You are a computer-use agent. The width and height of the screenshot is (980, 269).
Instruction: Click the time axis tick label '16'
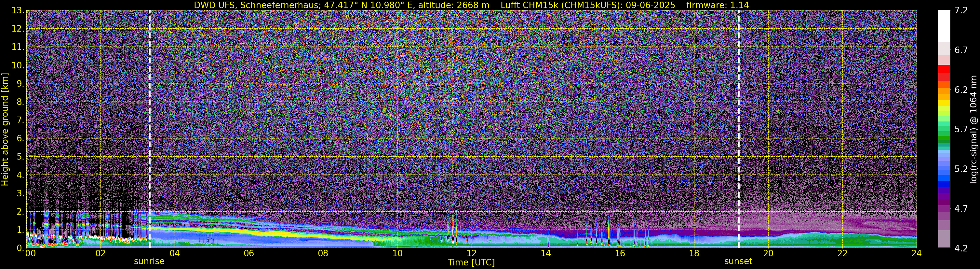tap(620, 253)
